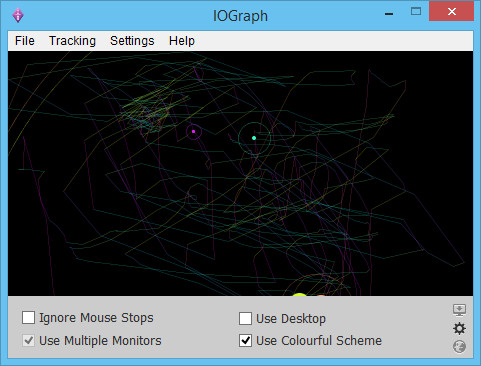Open the Help menu
Screen dimensions: 481x366
pos(182,41)
